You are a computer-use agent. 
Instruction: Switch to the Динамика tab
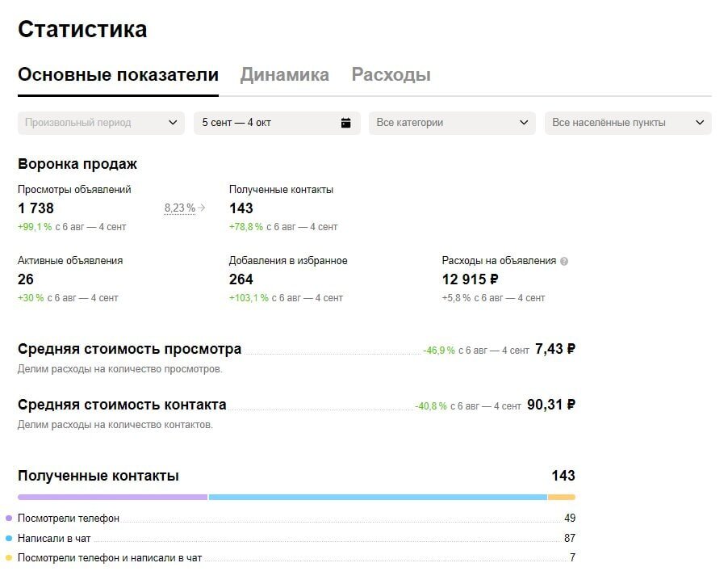(284, 75)
